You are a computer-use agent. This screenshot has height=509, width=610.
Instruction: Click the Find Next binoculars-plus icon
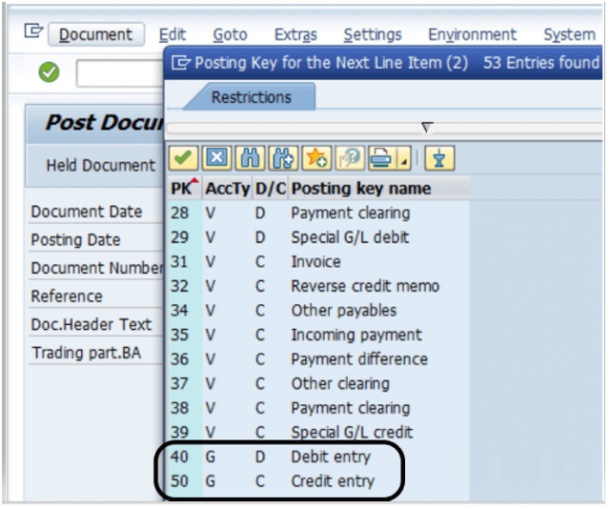pyautogui.click(x=283, y=158)
